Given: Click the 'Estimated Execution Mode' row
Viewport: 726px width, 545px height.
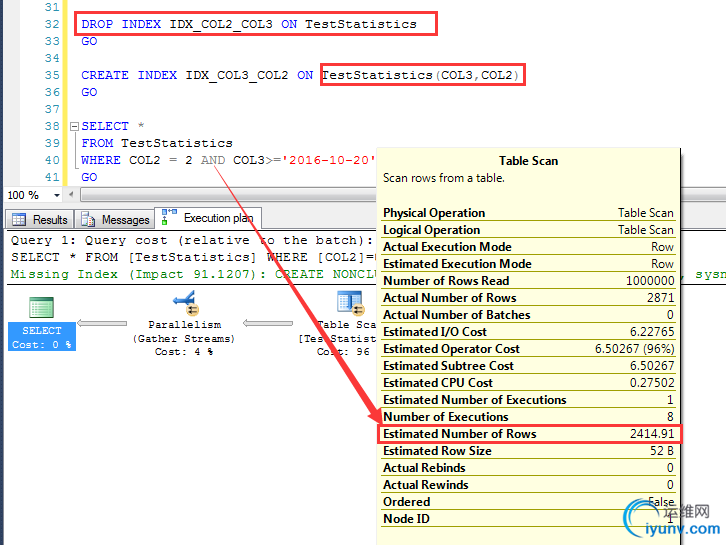Looking at the screenshot, I should (x=528, y=264).
